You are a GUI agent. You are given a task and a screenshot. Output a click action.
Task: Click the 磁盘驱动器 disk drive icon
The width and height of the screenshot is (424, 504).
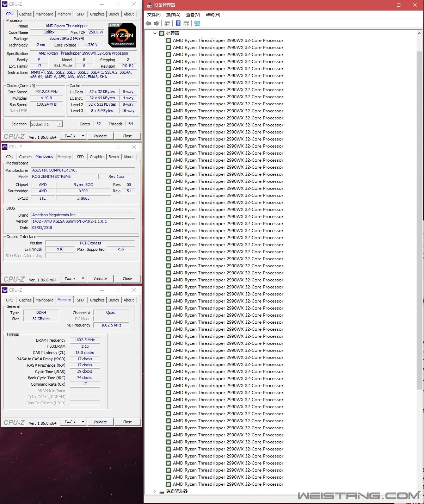[x=162, y=492]
